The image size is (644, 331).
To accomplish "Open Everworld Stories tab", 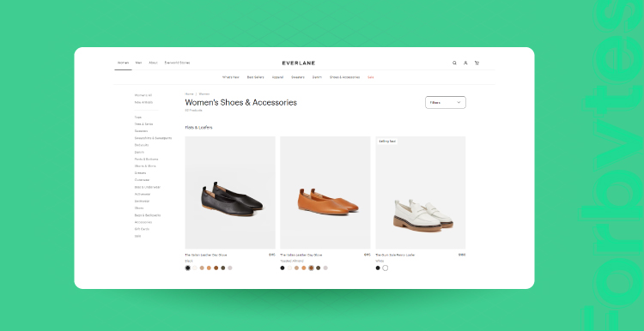I will (177, 63).
